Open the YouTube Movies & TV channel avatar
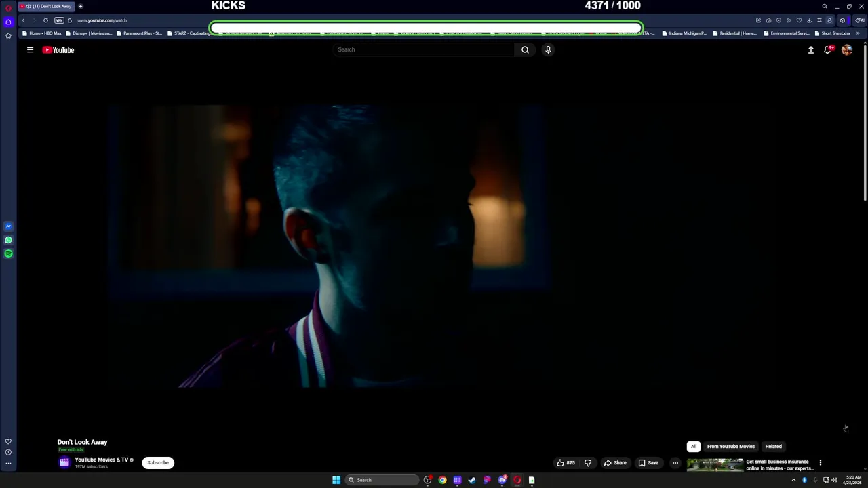The width and height of the screenshot is (868, 488). click(64, 463)
